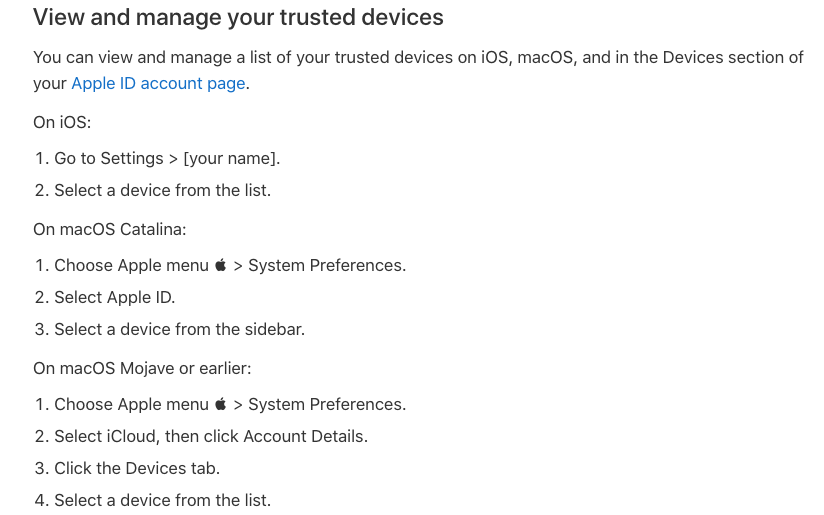This screenshot has width=824, height=515.
Task: Click the "On macOS Mojave or earlier:" label
Action: (x=142, y=368)
